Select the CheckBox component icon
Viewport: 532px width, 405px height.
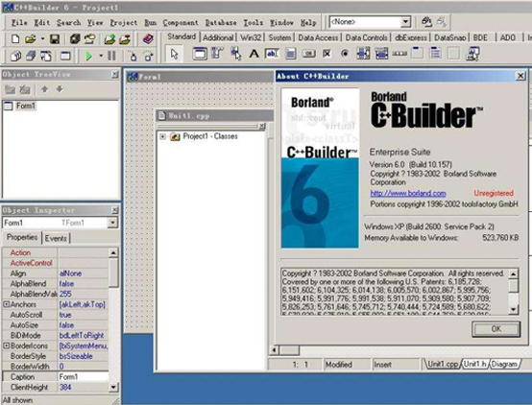pos(326,54)
